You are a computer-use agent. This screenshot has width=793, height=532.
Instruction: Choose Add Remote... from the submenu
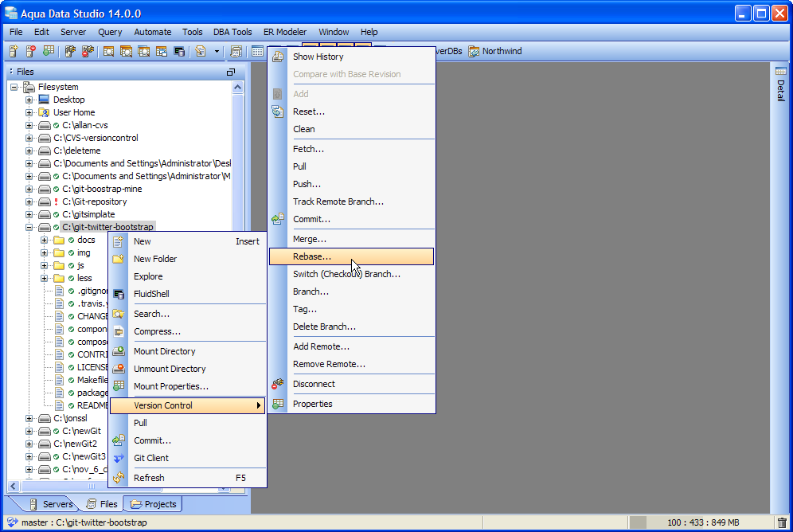point(351,346)
